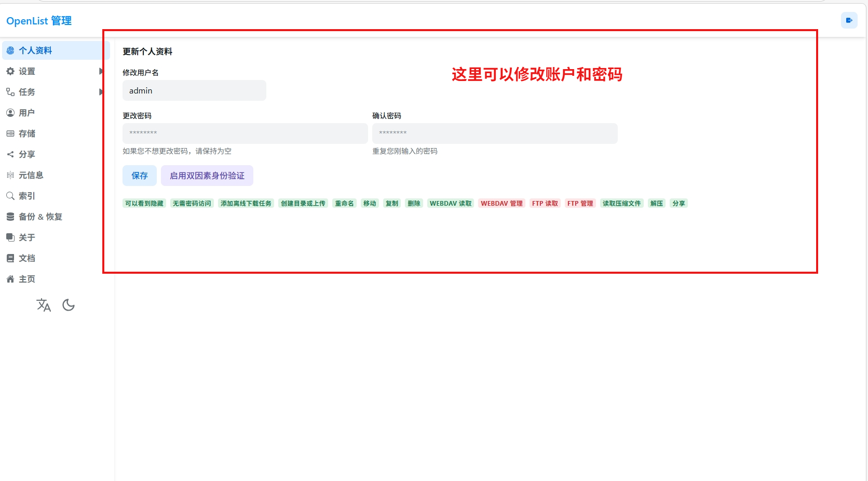Go to the 用户 menu item
This screenshot has height=481, width=868.
pyautogui.click(x=56, y=113)
